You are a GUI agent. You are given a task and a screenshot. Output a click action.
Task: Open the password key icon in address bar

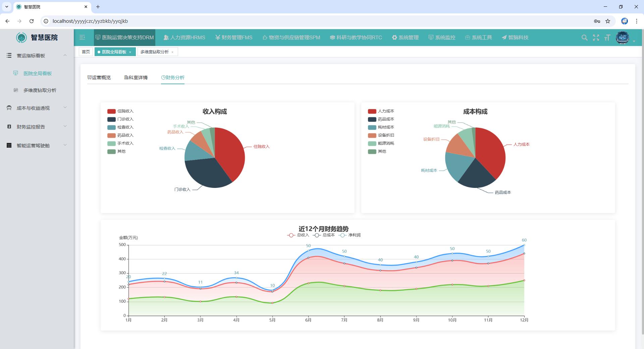[x=597, y=21]
